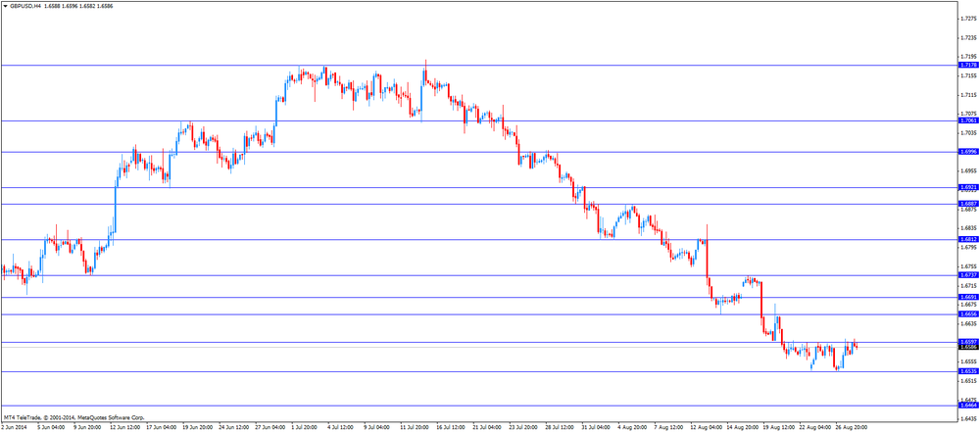
Task: Click the 2 Jun 2014 date label
Action: click(13, 428)
